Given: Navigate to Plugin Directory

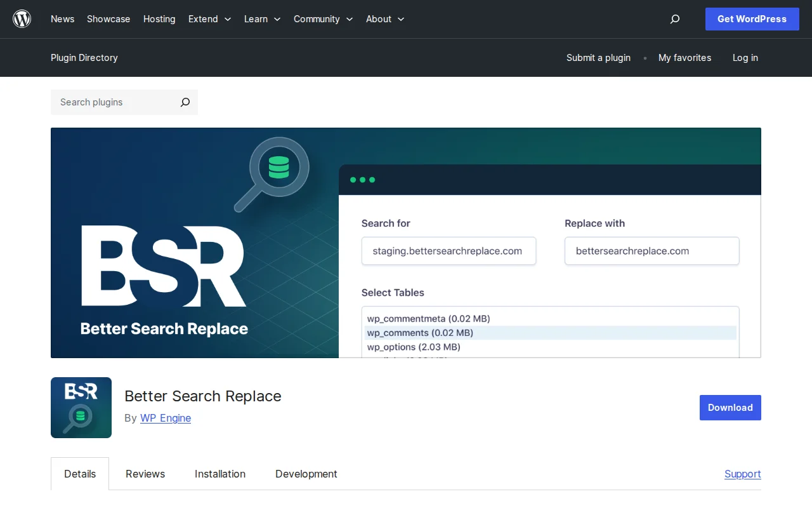Looking at the screenshot, I should tap(84, 58).
